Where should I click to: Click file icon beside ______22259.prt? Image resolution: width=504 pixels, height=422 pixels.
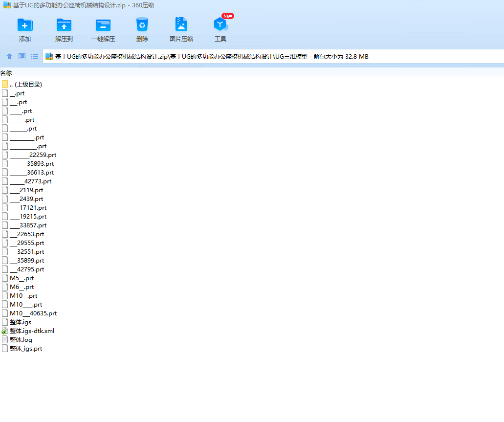(5, 155)
